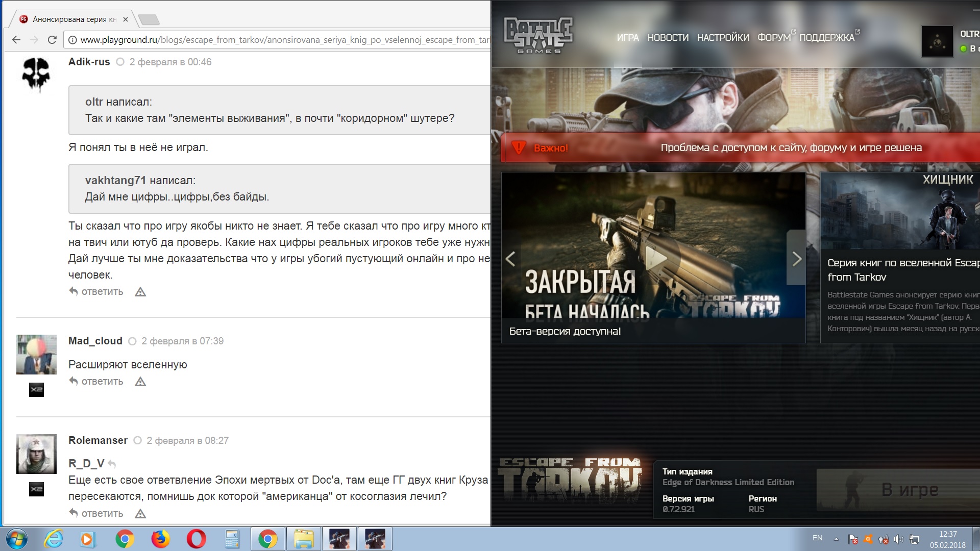Screen dimensions: 980x551
Task: Click reply arrow icon next to R_D_V
Action: pos(112,464)
